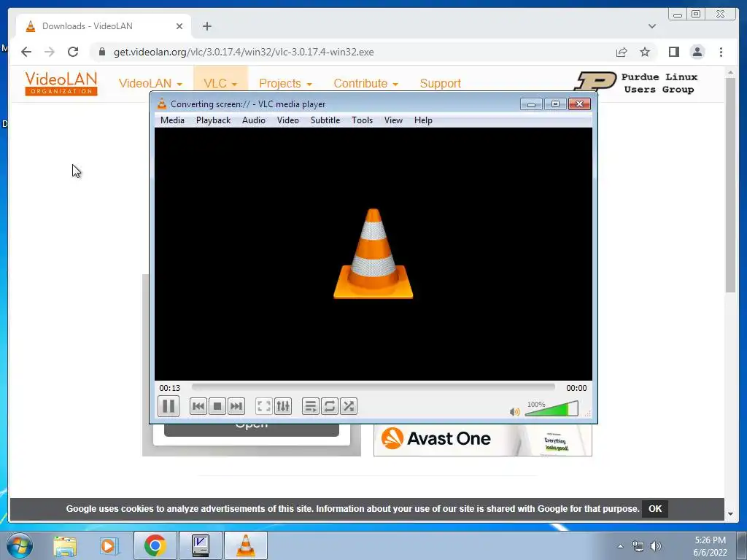Mute VLC audio via speaker icon
The height and width of the screenshot is (560, 747).
pos(514,411)
